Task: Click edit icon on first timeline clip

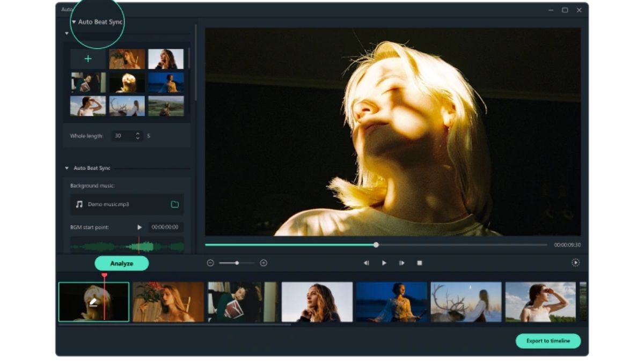Action: [x=93, y=302]
